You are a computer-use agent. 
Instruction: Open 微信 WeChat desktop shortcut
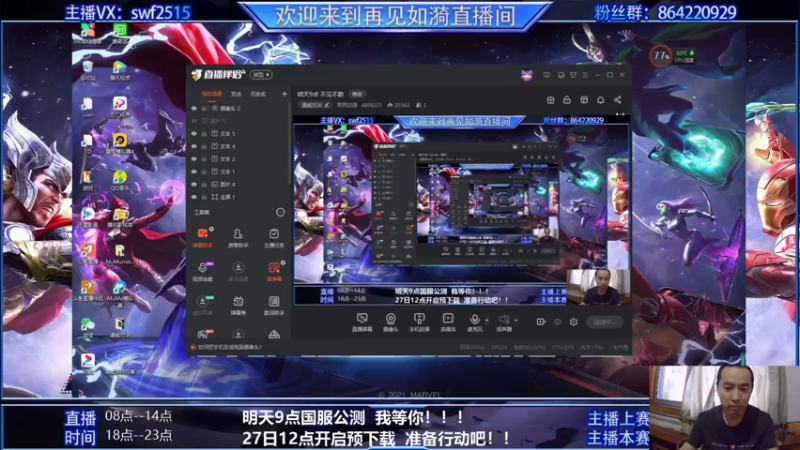88,327
